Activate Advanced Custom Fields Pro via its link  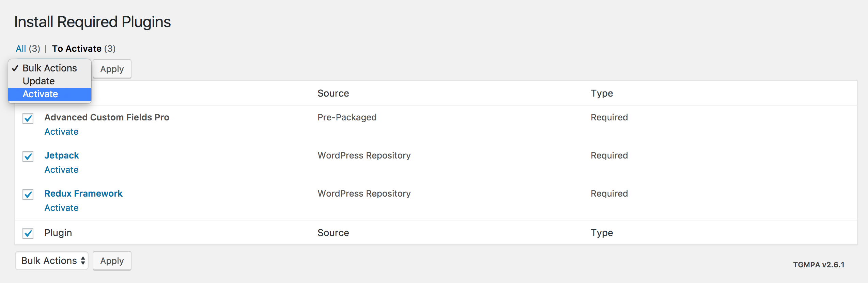(62, 132)
